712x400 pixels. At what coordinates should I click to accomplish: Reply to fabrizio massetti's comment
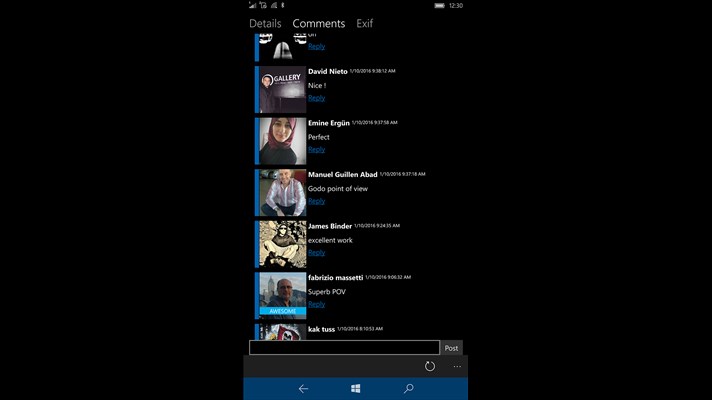click(316, 304)
